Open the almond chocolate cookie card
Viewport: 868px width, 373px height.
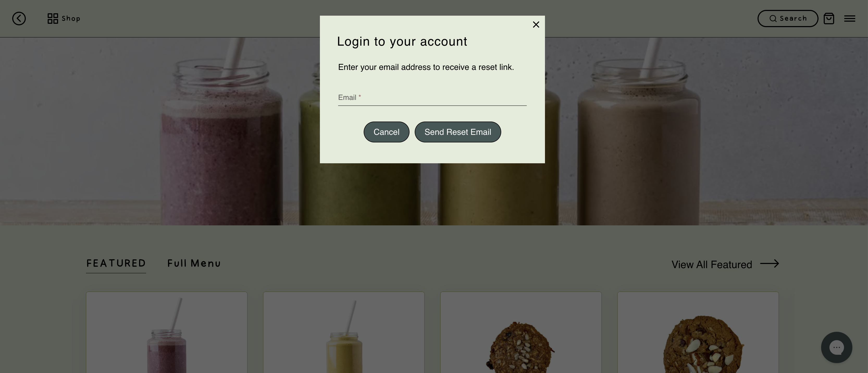[698, 333]
